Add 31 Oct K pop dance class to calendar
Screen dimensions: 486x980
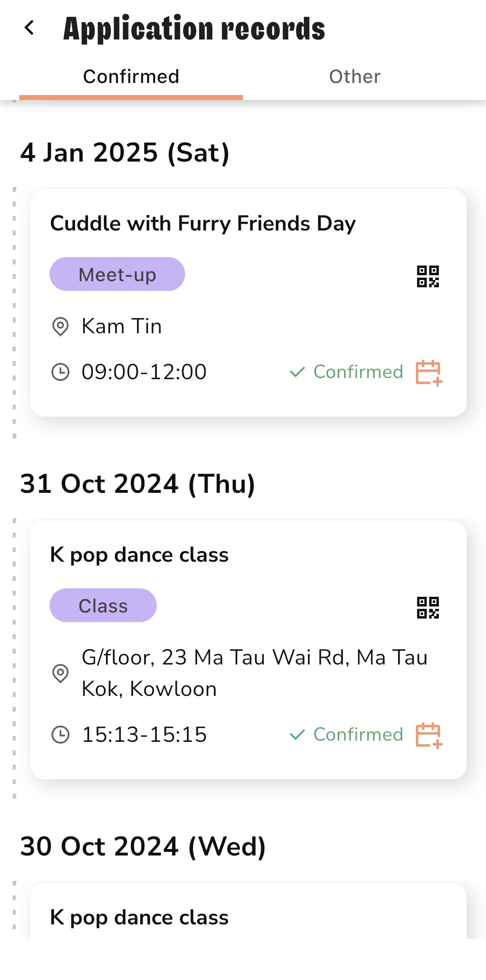click(x=429, y=735)
